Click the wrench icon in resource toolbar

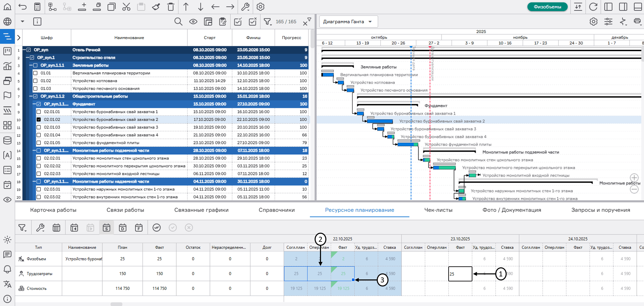pos(40,228)
